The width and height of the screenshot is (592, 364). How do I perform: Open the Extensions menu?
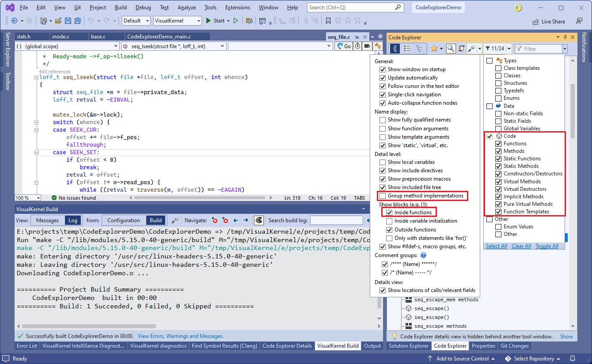point(237,8)
